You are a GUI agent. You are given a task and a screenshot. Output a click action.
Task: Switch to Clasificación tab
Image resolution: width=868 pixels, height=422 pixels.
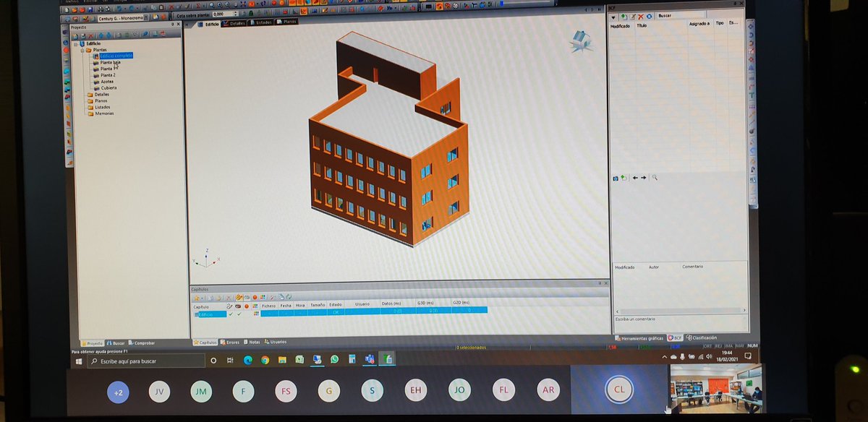pos(701,337)
